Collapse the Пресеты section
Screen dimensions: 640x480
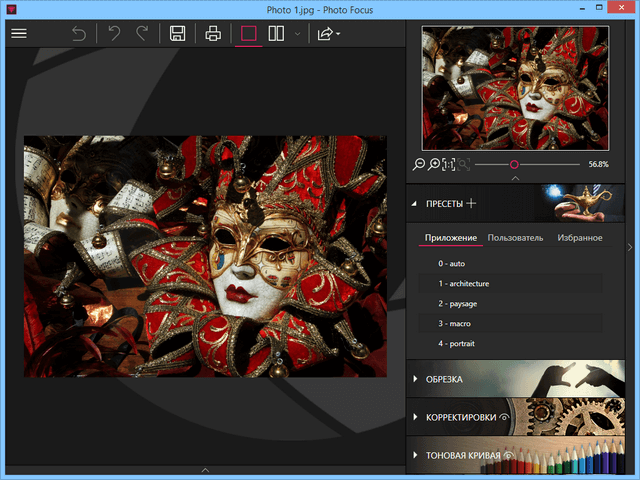point(415,204)
